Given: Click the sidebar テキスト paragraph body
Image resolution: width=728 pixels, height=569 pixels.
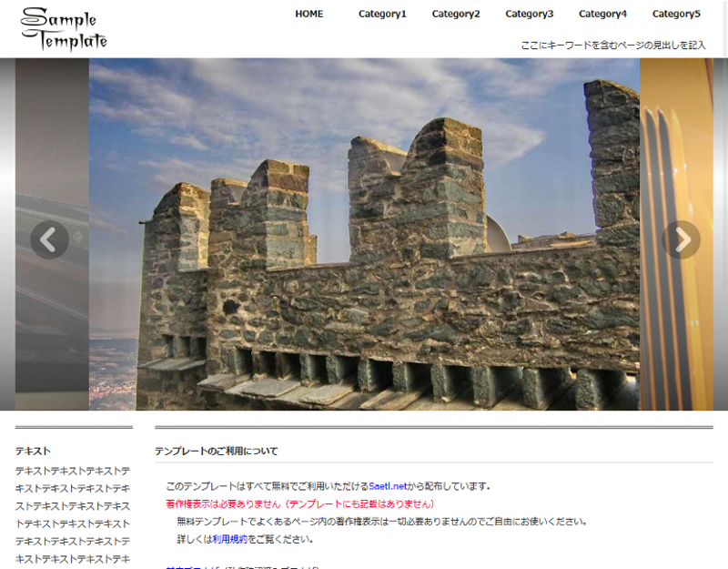Looking at the screenshot, I should (x=73, y=514).
